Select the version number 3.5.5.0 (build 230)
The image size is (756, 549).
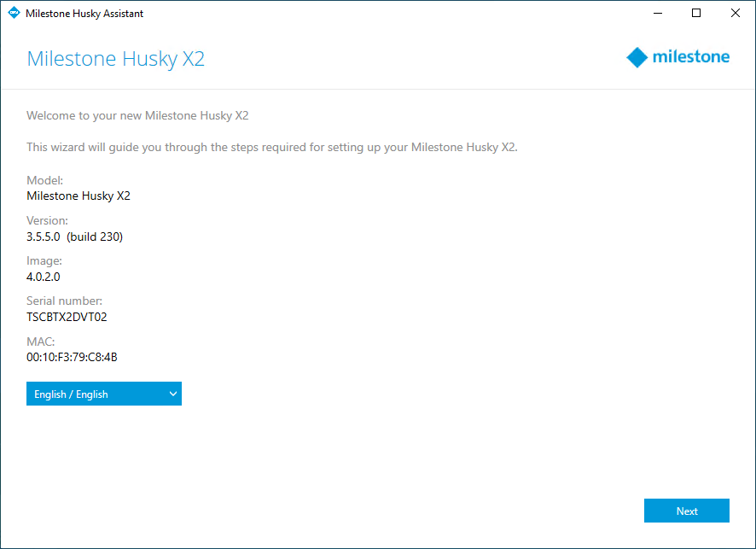[x=75, y=237]
